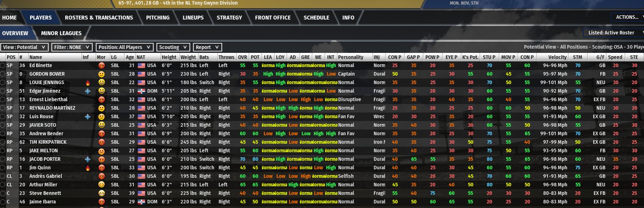Image resolution: width=644 pixels, height=208 pixels.
Task: Click the Dominican flag beside Jaime Ibarra
Action: (141, 202)
